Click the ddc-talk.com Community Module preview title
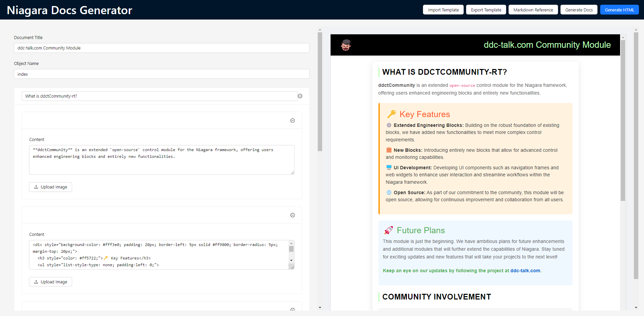The image size is (644, 316). tap(547, 45)
